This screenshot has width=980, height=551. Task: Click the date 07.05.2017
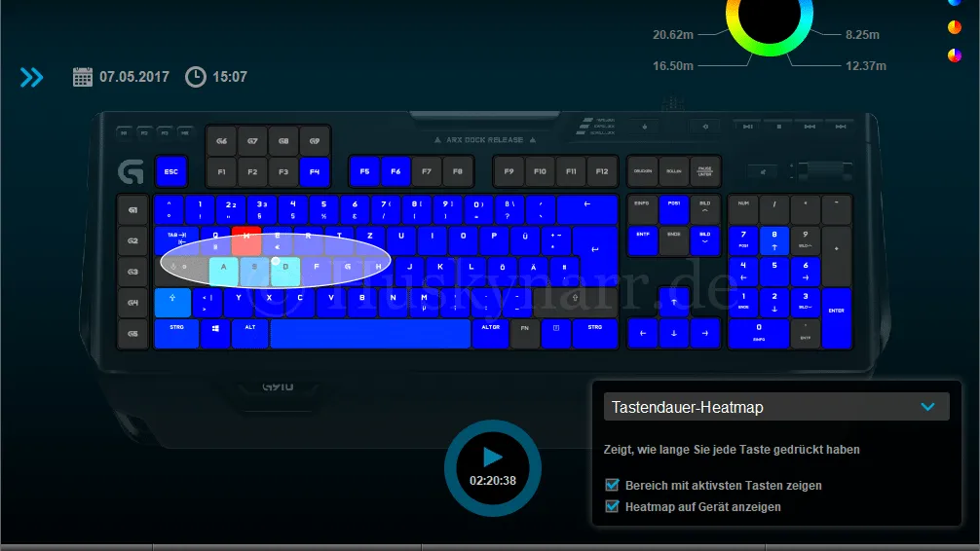[134, 77]
